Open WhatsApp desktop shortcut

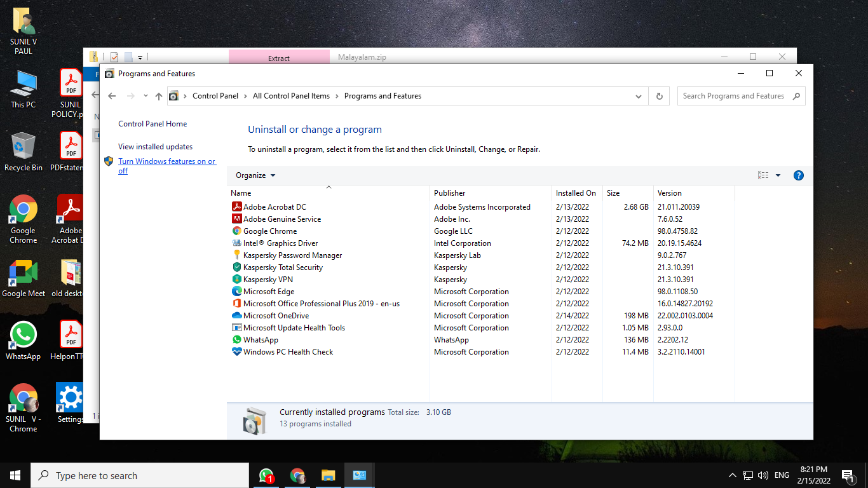24,341
